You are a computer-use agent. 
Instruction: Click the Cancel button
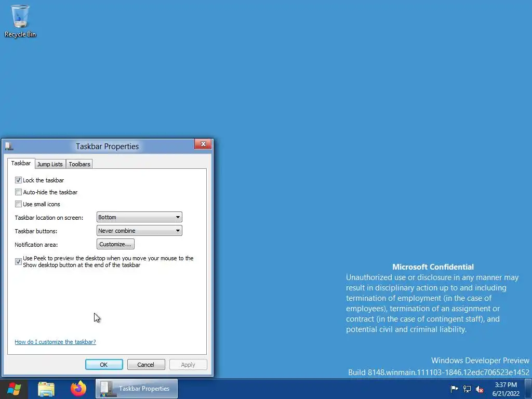coord(146,365)
